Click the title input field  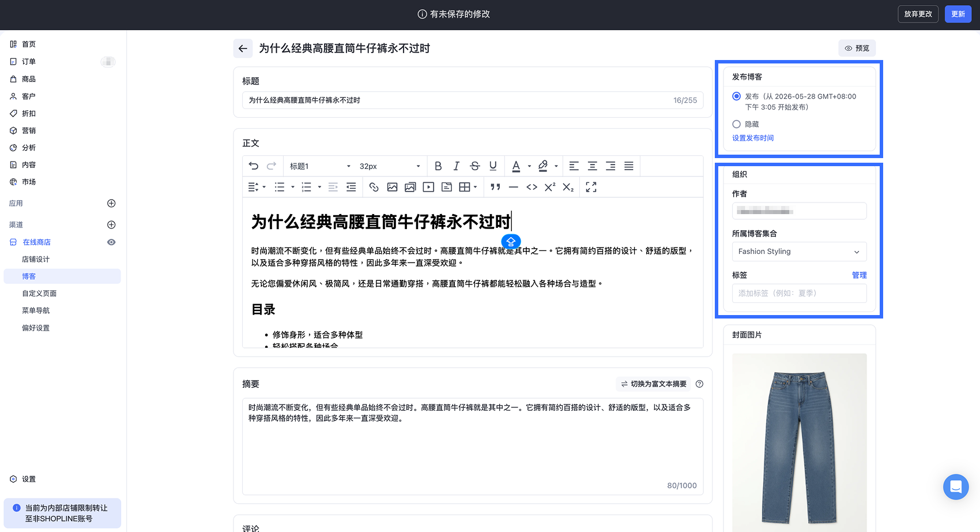point(473,100)
